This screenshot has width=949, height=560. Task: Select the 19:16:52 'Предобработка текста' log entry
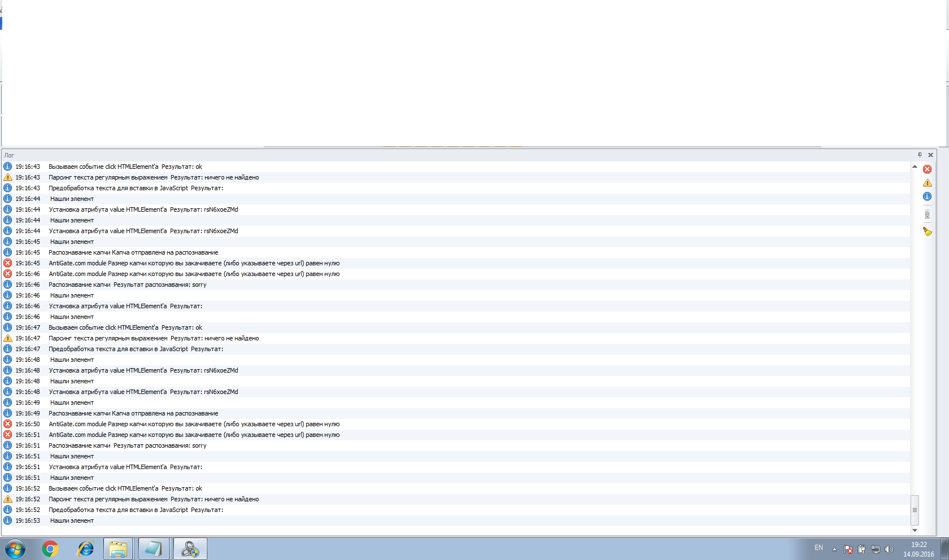pos(456,510)
